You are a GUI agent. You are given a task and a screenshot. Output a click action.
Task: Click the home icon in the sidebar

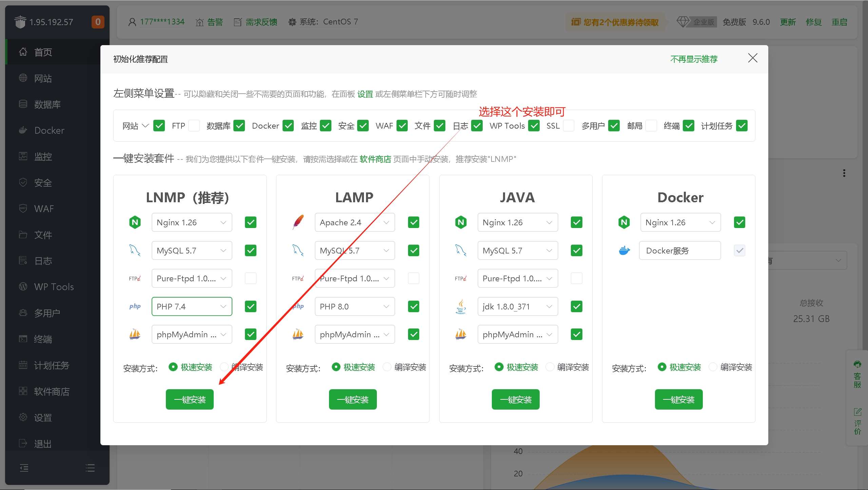(x=23, y=52)
